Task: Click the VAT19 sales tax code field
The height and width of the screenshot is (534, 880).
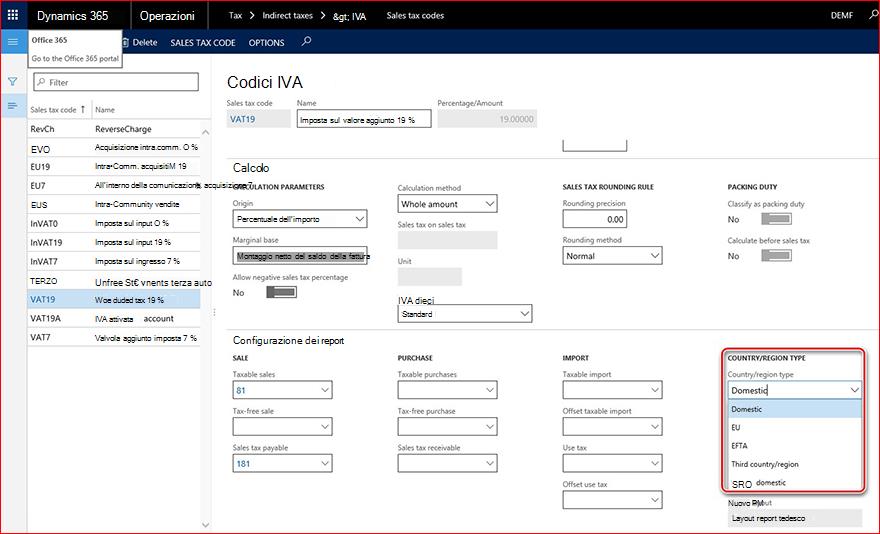Action: (258, 119)
